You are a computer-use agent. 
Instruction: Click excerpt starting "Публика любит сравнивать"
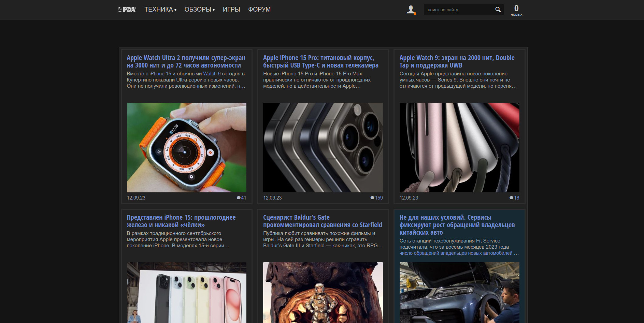coord(323,239)
